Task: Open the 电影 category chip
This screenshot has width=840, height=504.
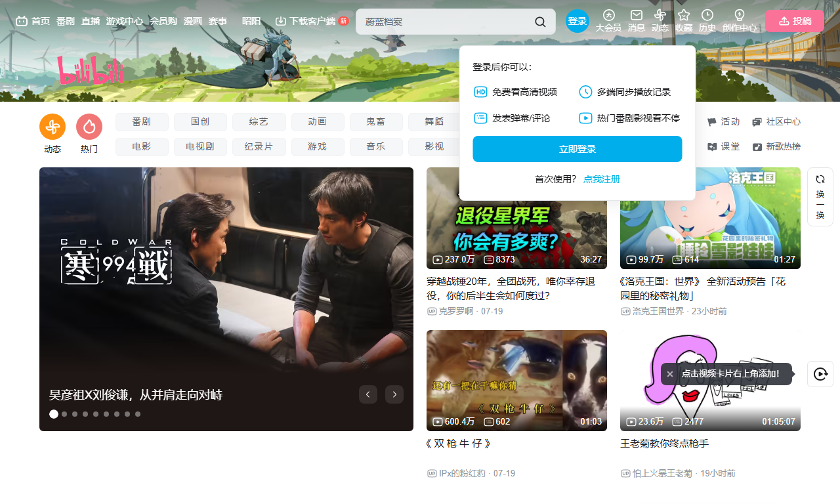Action: (x=142, y=147)
